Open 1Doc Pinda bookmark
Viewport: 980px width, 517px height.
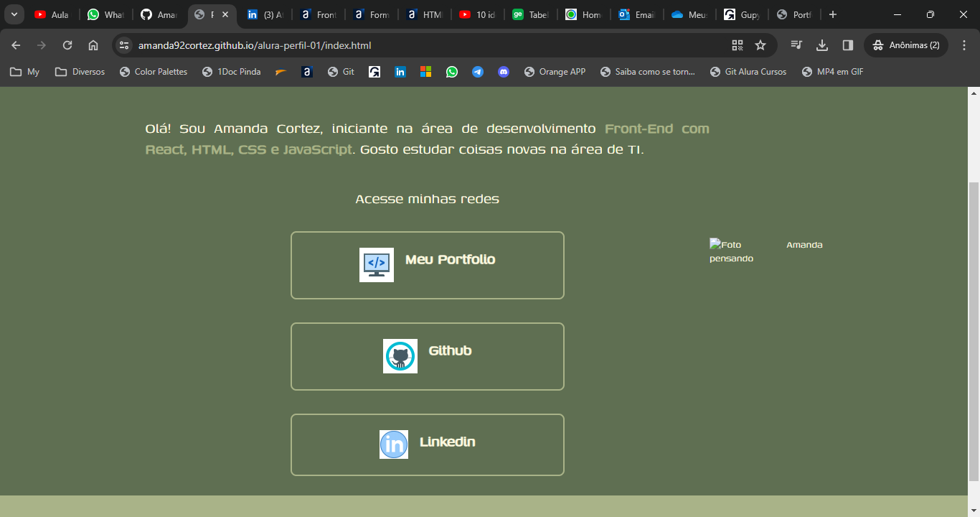click(232, 72)
